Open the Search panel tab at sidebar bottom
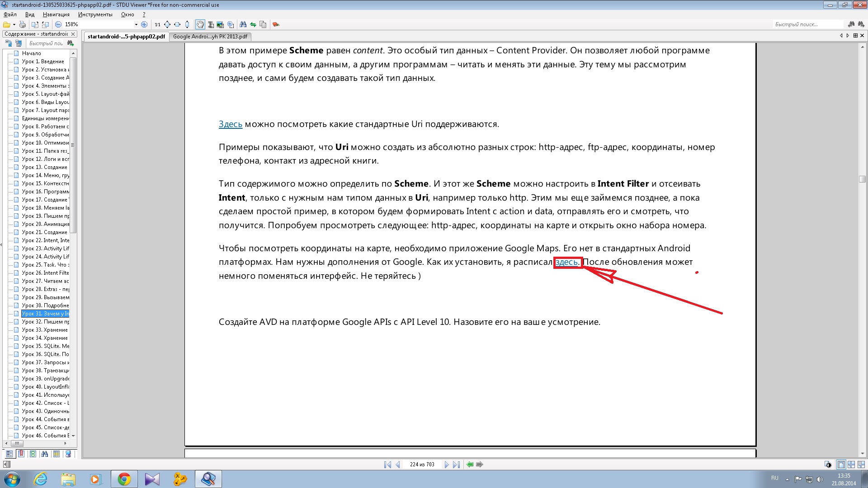This screenshot has height=488, width=868. pos(44,454)
